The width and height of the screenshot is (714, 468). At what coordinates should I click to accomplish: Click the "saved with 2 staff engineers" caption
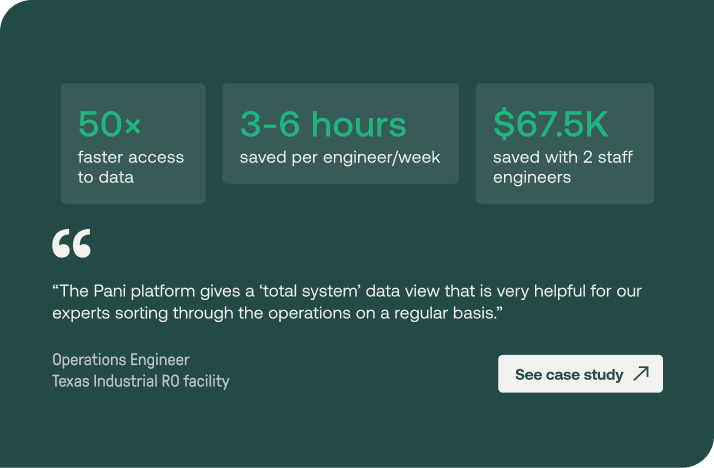[563, 167]
